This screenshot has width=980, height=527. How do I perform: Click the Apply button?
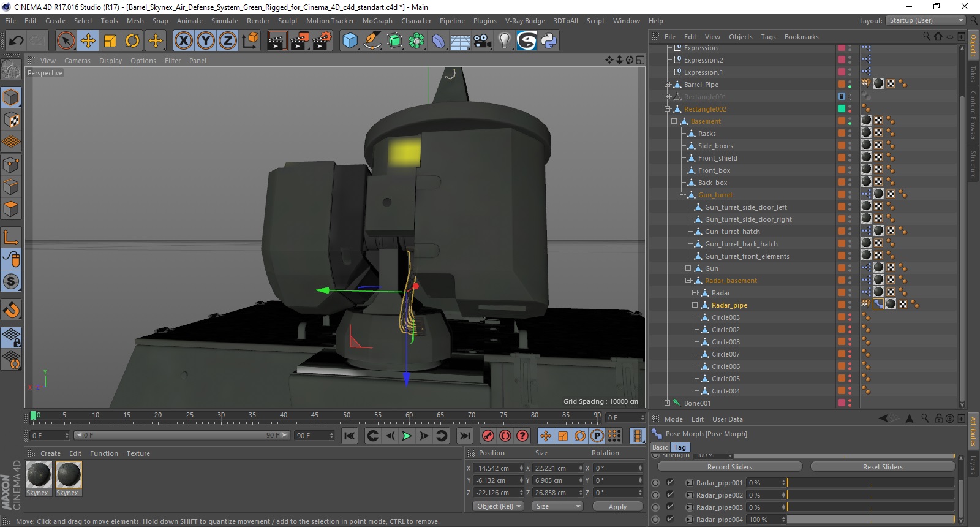617,507
